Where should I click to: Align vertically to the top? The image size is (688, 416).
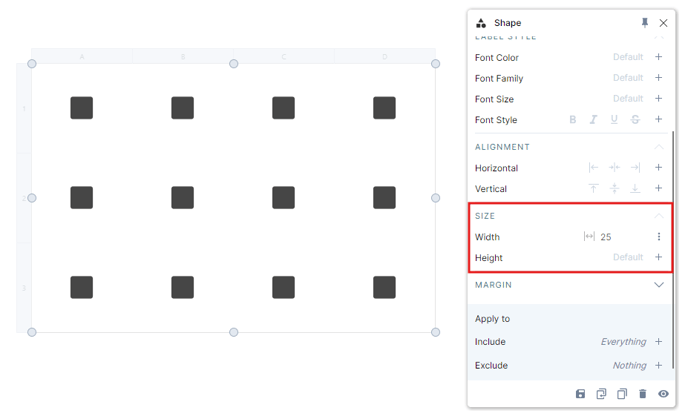(x=593, y=189)
